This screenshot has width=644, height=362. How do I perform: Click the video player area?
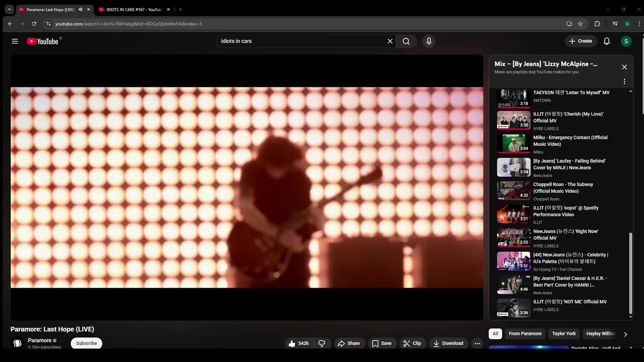click(x=247, y=188)
